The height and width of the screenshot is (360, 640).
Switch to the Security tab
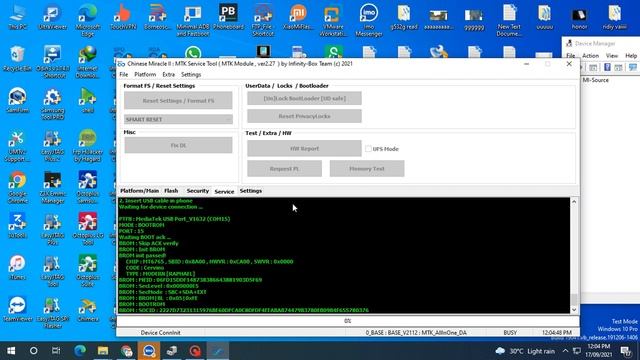click(198, 191)
